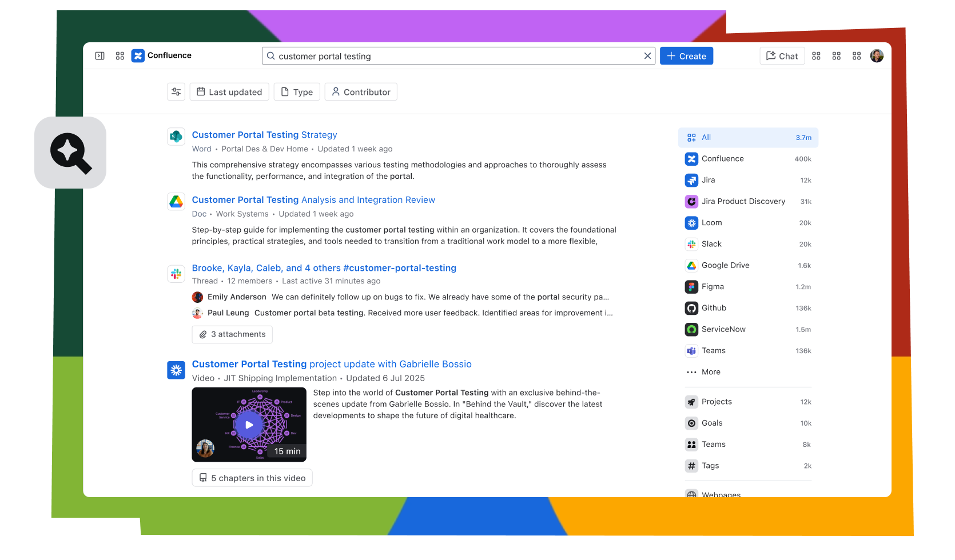Toggle the sidebar collapse icon
The height and width of the screenshot is (560, 955).
click(x=100, y=56)
